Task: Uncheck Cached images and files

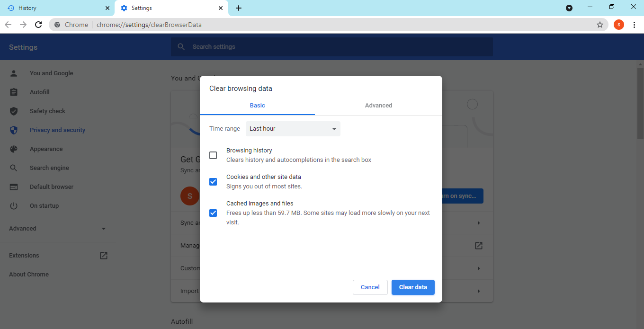Action: [x=213, y=213]
